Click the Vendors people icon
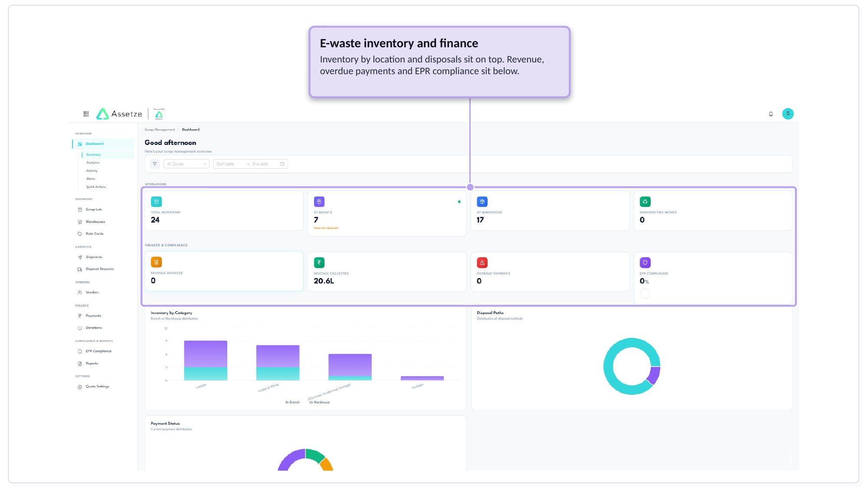Image resolution: width=868 pixels, height=488 pixels. (x=80, y=292)
